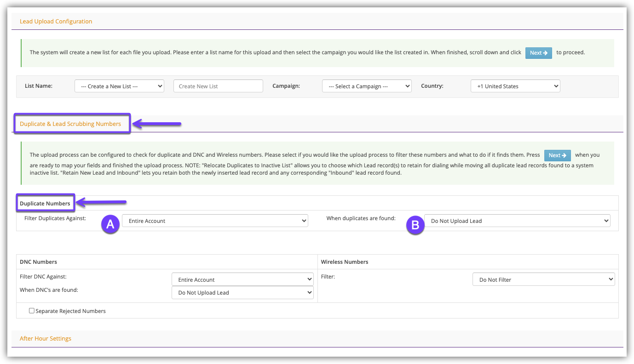Click the purple B marker badge
634x364 pixels.
click(415, 225)
